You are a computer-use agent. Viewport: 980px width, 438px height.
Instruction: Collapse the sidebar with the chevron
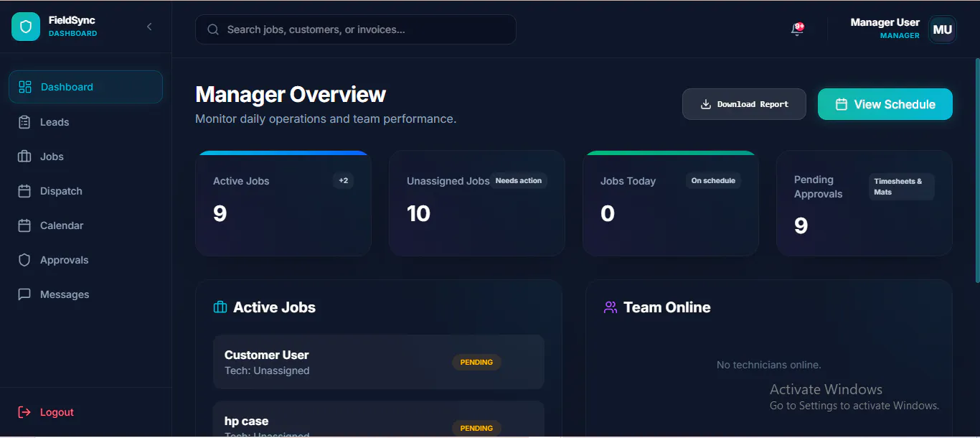[149, 27]
